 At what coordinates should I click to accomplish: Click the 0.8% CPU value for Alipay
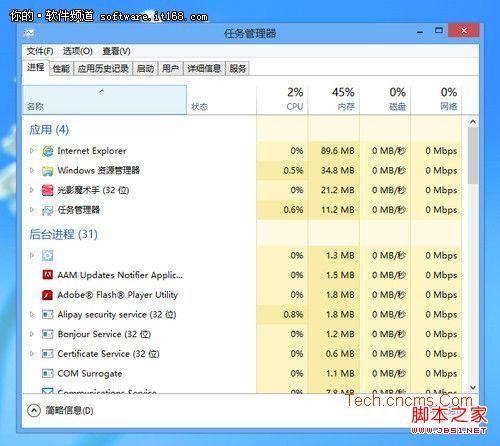[x=293, y=314]
